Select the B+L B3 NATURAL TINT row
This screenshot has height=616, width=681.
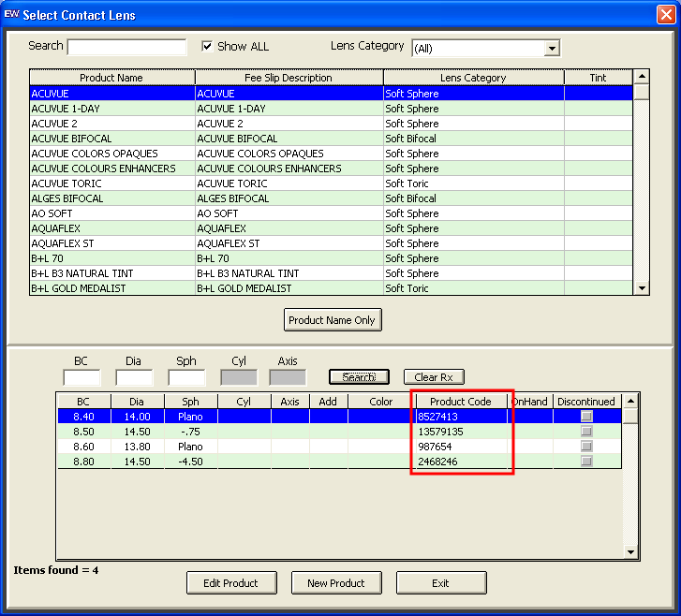click(331, 273)
